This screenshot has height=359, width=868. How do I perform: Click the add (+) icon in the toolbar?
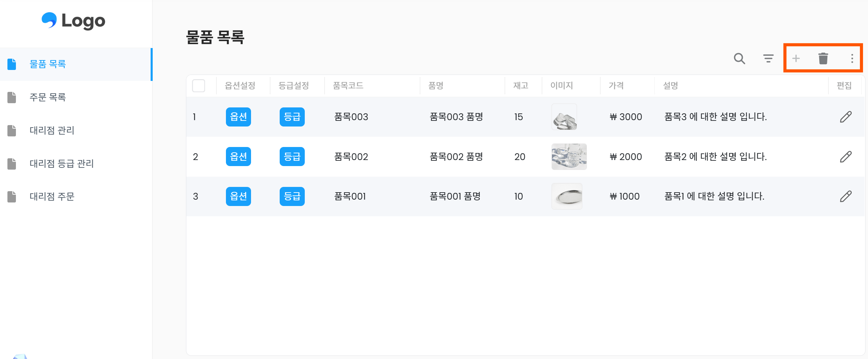click(x=796, y=59)
